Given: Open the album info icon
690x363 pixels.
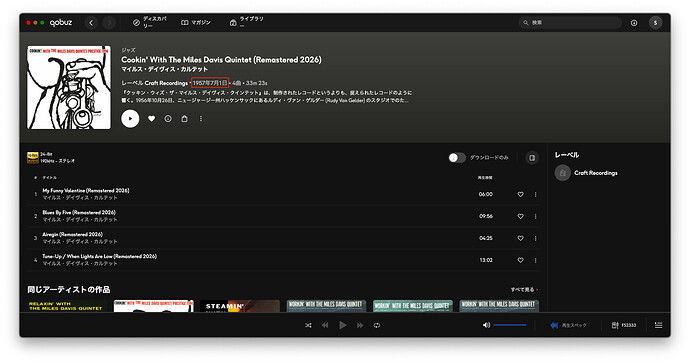Looking at the screenshot, I should tap(168, 119).
